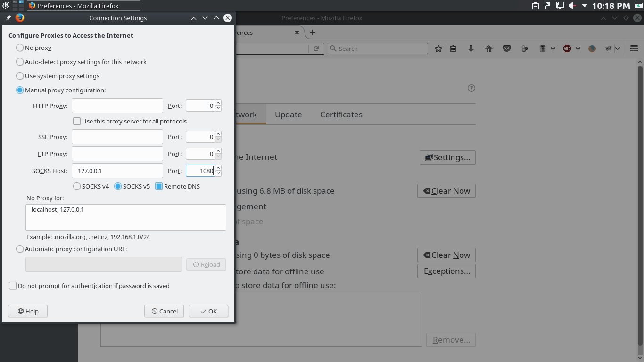The image size is (644, 362).
Task: Switch to the Update tab
Action: point(288,115)
